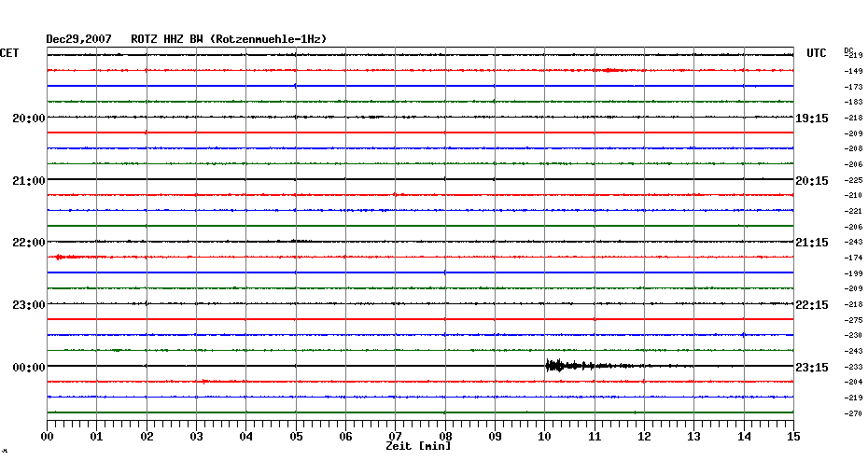This screenshot has width=868, height=461.
Task: Click the Zeit [min] axis title
Action: coord(418,446)
